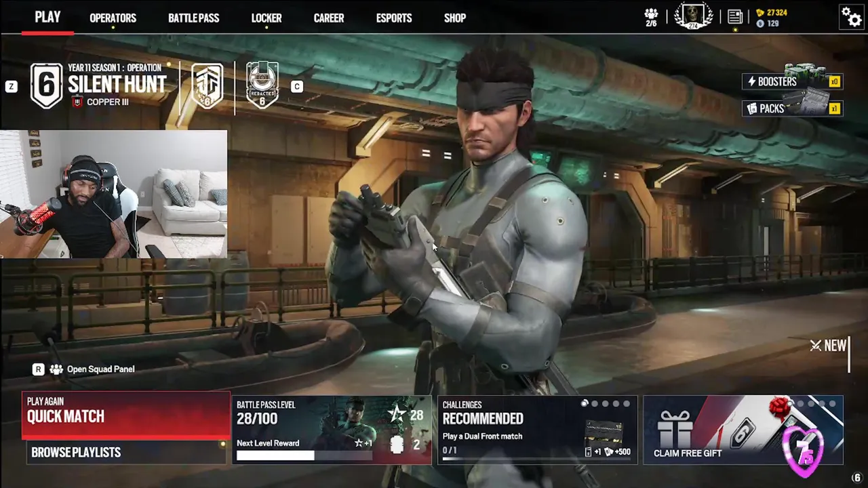Click the R6 credits coin icon
This screenshot has height=488, width=868.
click(x=760, y=24)
